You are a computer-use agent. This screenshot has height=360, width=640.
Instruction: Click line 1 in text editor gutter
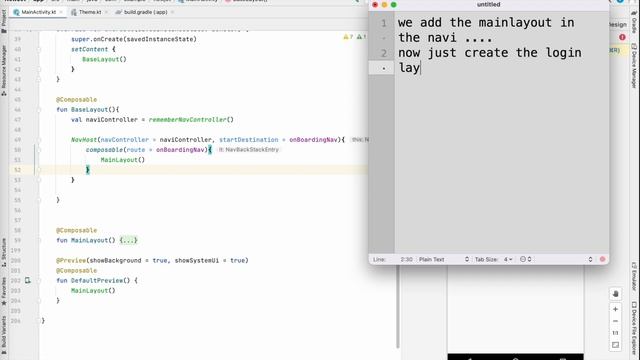tap(384, 23)
